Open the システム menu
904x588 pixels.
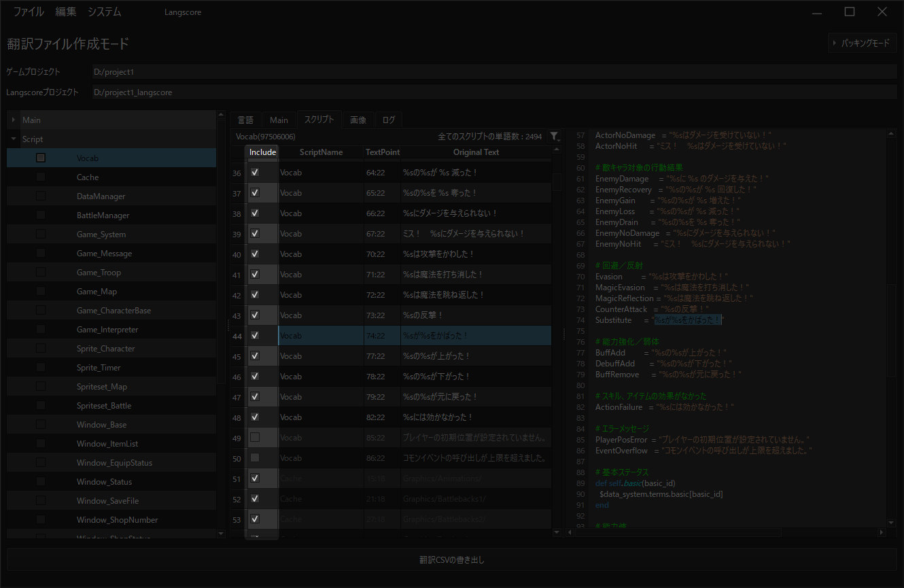point(105,12)
